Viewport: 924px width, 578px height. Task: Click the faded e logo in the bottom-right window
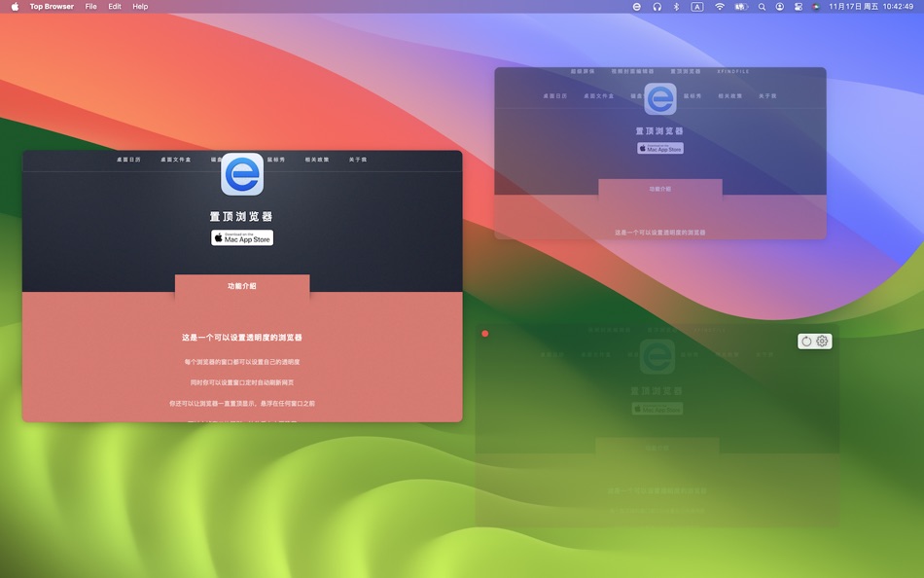657,357
